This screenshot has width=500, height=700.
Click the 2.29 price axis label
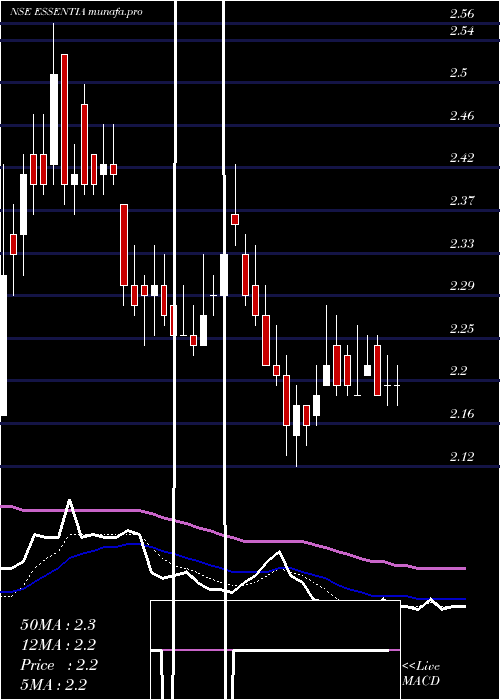click(x=462, y=286)
